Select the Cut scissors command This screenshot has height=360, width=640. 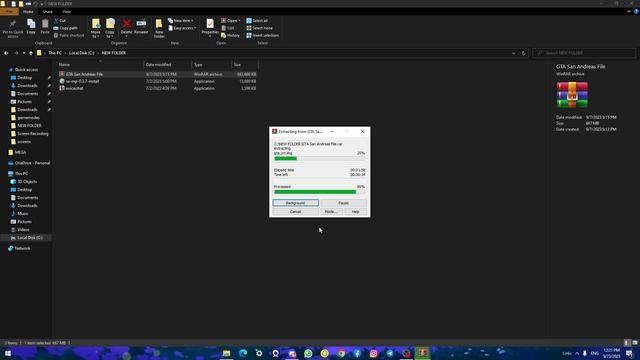coord(60,20)
